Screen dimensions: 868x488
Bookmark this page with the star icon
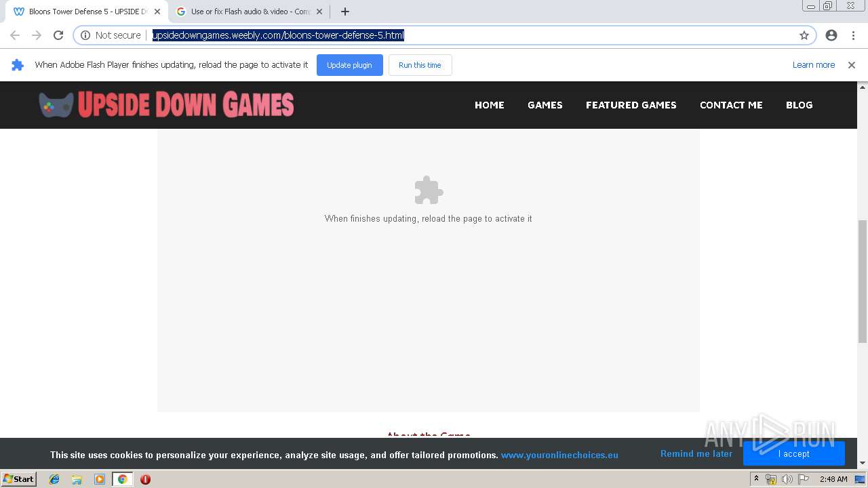tap(804, 35)
